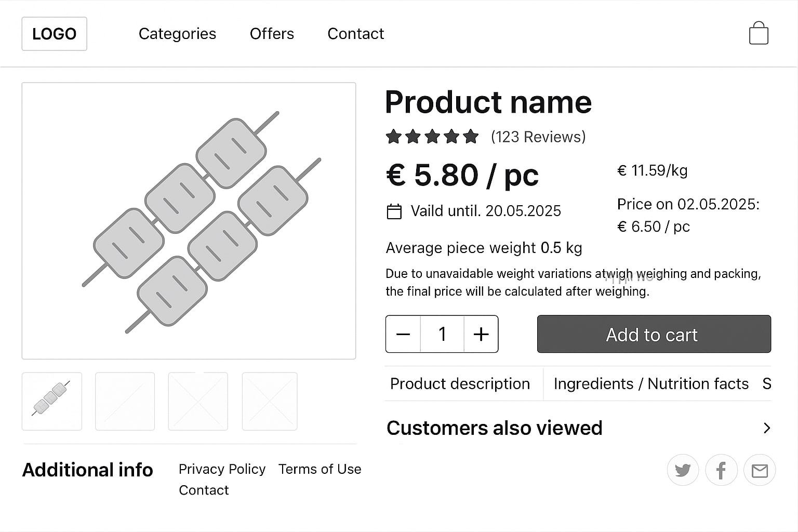Click the LOGO home icon

(x=54, y=34)
